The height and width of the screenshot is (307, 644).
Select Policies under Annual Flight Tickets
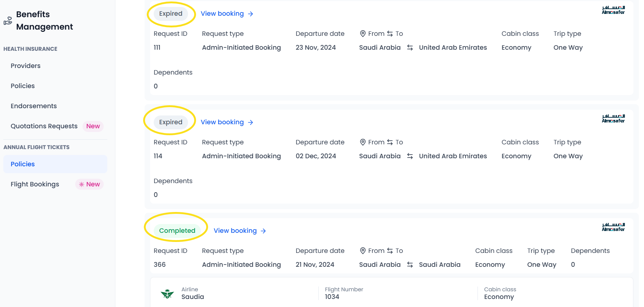[23, 164]
